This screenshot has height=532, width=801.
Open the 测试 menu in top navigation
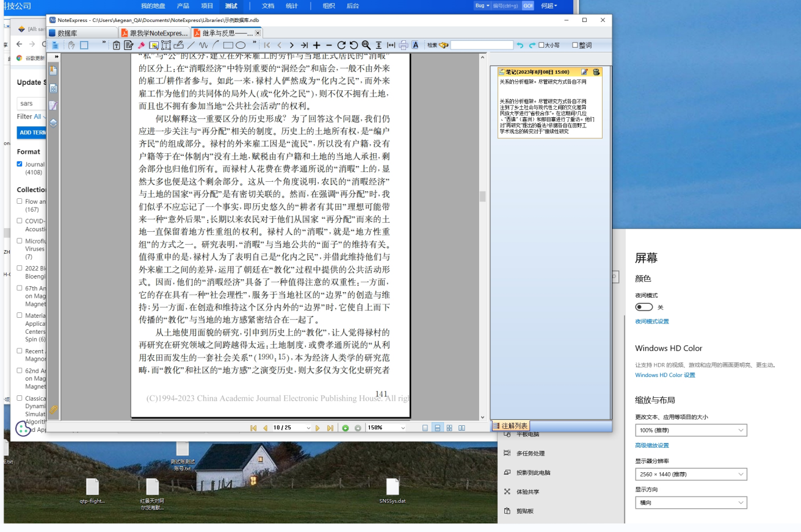coord(231,5)
